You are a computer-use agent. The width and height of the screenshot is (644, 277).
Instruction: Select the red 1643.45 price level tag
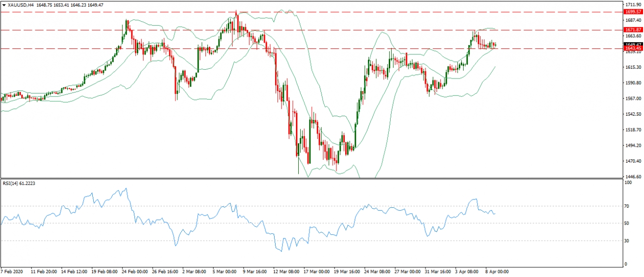[x=632, y=48]
